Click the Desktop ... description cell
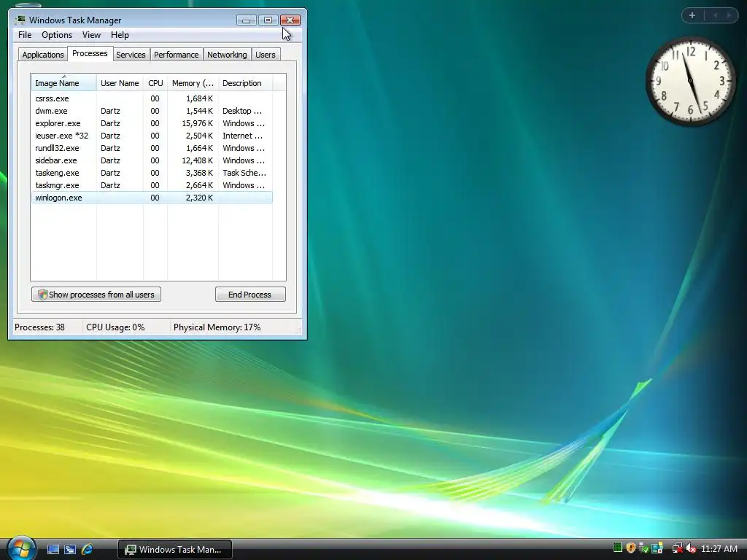This screenshot has height=560, width=747. (242, 111)
